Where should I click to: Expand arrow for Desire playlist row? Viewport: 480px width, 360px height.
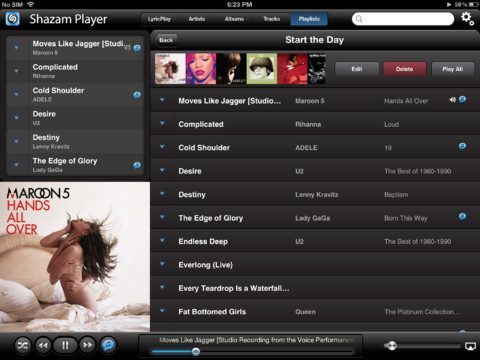tap(162, 170)
